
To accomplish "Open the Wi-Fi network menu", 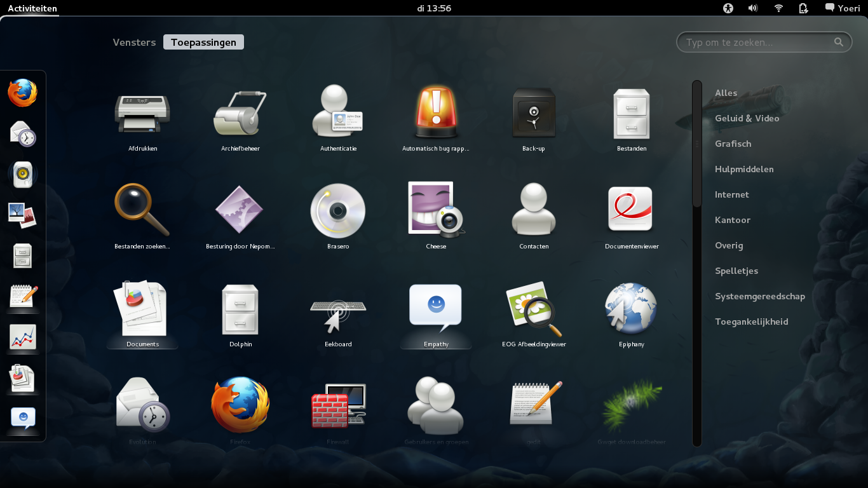I will [x=778, y=8].
